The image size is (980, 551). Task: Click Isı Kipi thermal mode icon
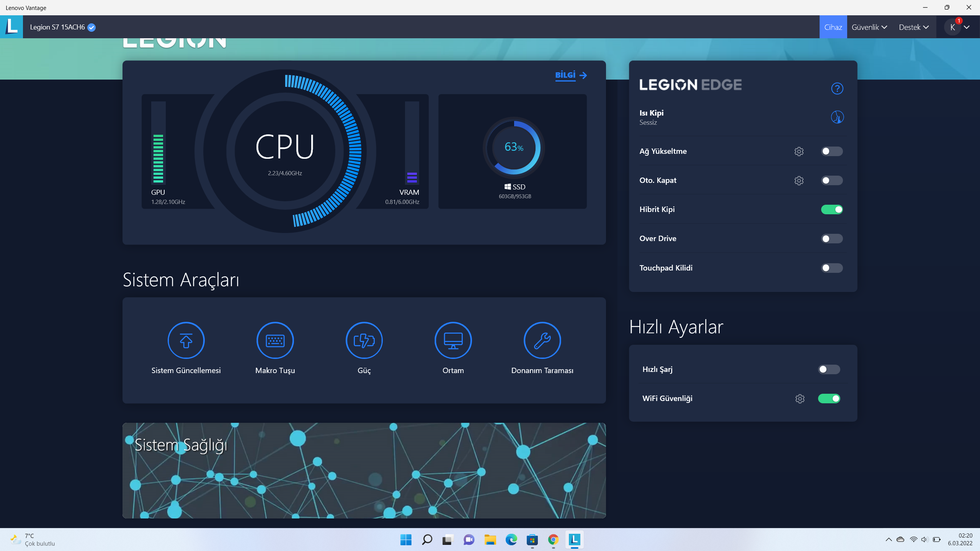tap(837, 117)
